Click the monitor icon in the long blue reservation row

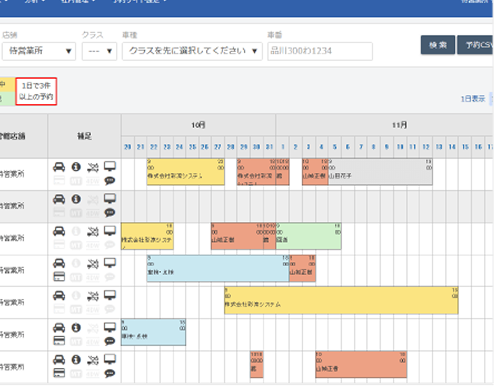[x=110, y=263]
